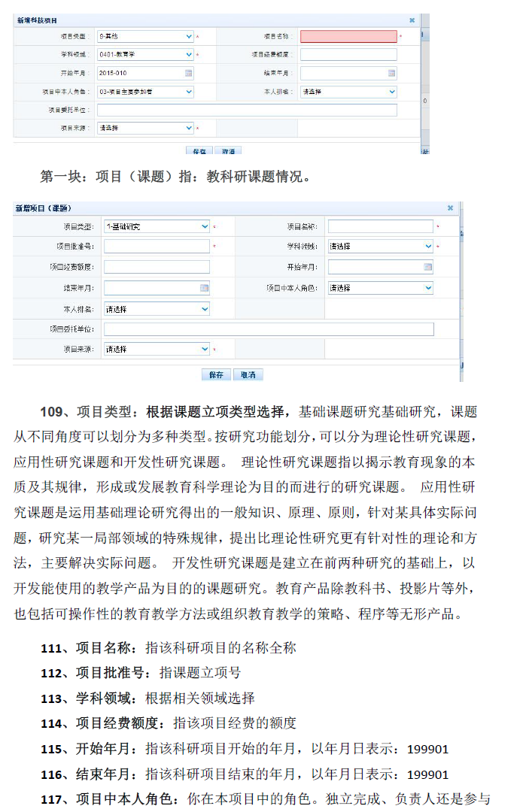Close the 新增科技项目 dialog with the X icon
This screenshot has width=526, height=812.
click(x=412, y=20)
